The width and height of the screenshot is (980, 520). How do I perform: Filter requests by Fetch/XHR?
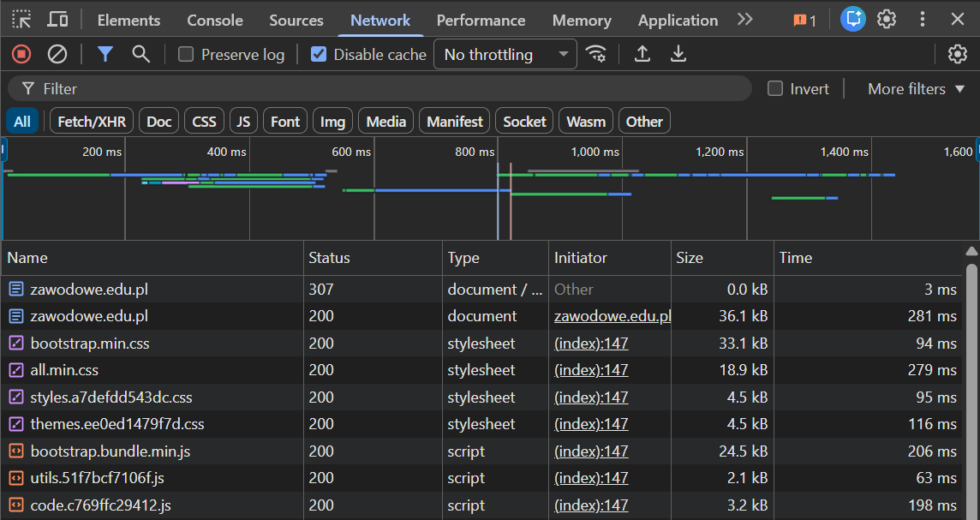92,122
